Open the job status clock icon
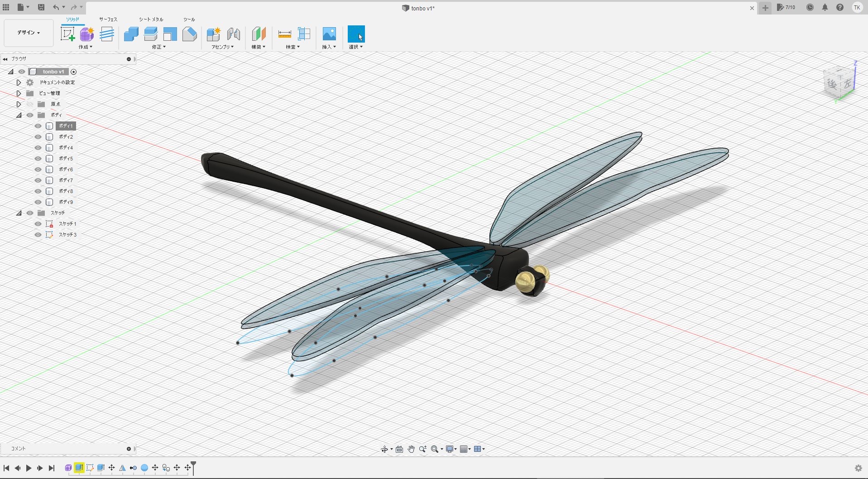 pos(810,7)
